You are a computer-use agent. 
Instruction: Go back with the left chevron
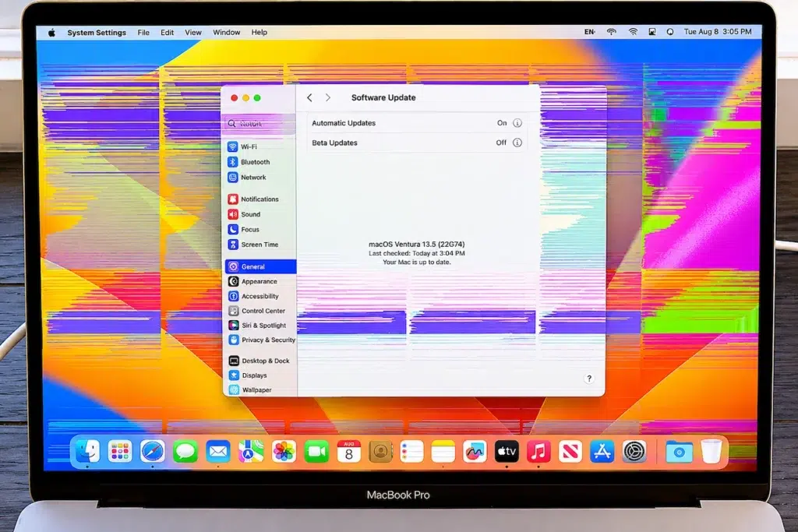tap(309, 97)
